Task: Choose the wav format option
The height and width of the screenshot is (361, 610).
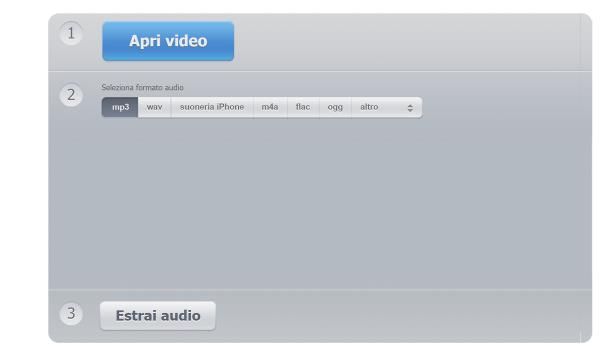Action: [x=154, y=107]
